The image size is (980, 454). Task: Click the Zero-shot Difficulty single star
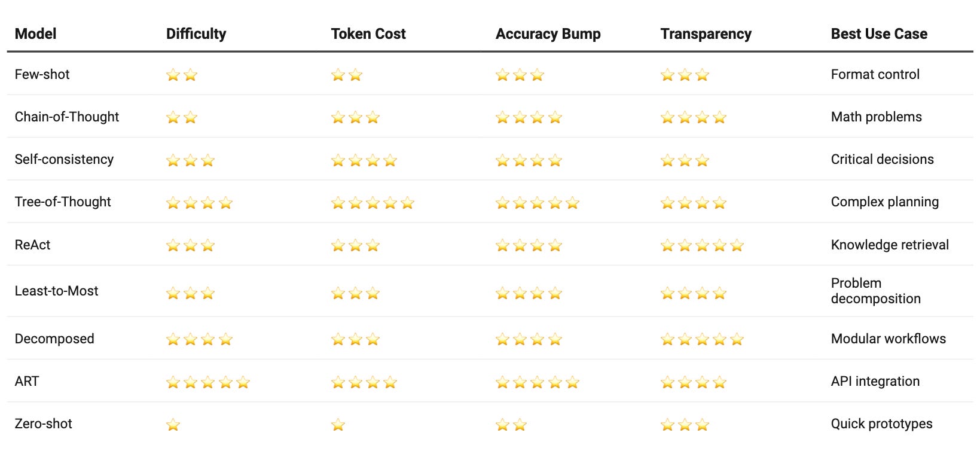point(173,425)
